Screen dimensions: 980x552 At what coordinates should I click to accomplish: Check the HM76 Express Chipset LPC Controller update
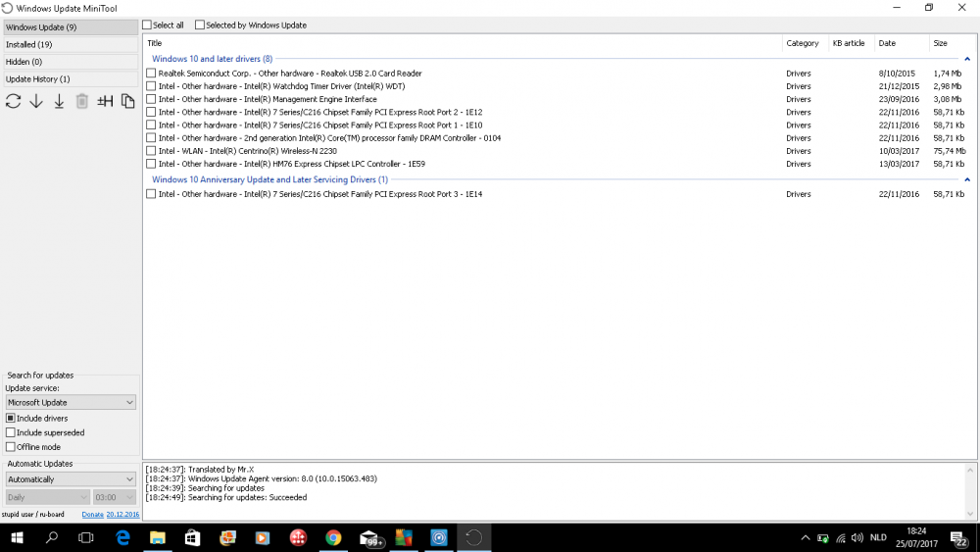[x=151, y=164]
